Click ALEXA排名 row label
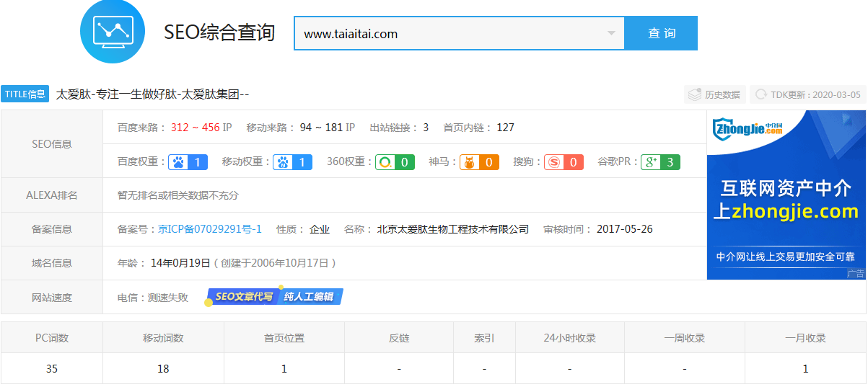 click(52, 195)
